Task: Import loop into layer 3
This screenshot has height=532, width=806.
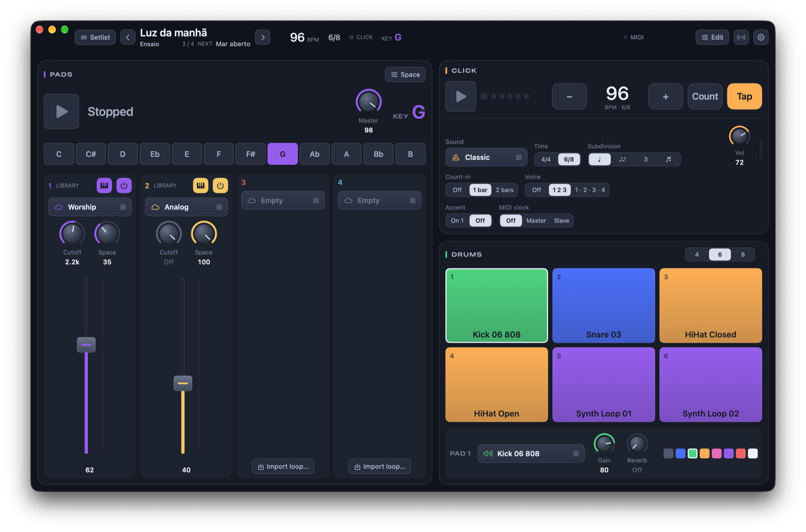Action: pyautogui.click(x=283, y=466)
